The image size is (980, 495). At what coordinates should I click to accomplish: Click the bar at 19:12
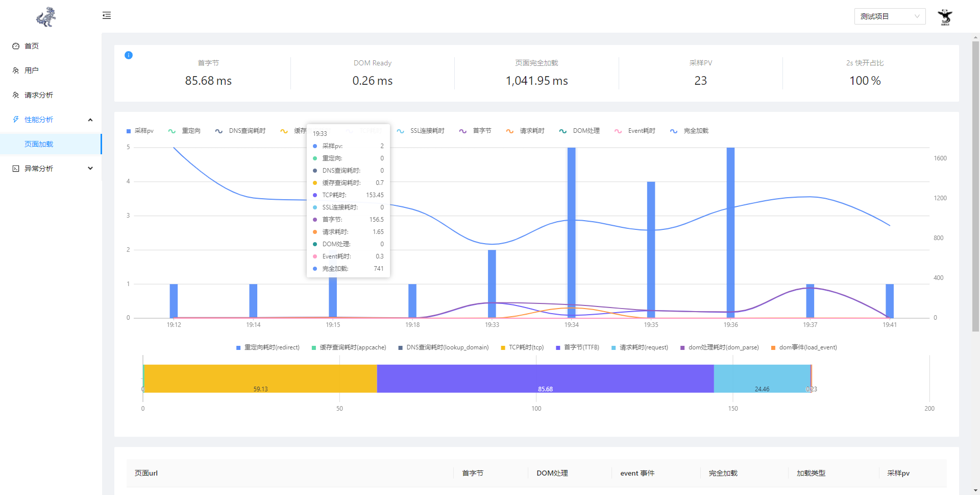pos(174,301)
